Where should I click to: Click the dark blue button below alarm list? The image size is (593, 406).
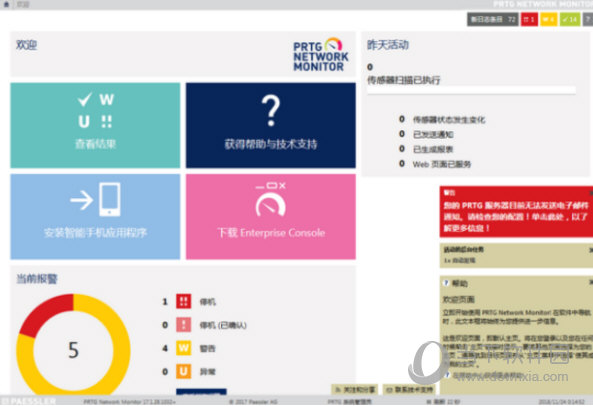click(202, 392)
